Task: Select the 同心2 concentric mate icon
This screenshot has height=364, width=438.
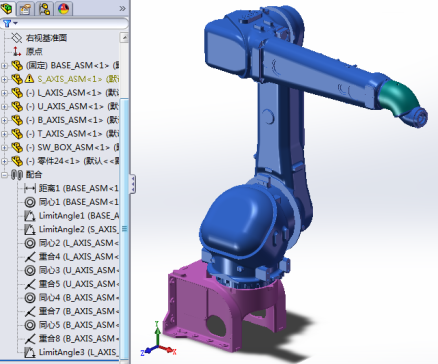Action: click(x=30, y=243)
